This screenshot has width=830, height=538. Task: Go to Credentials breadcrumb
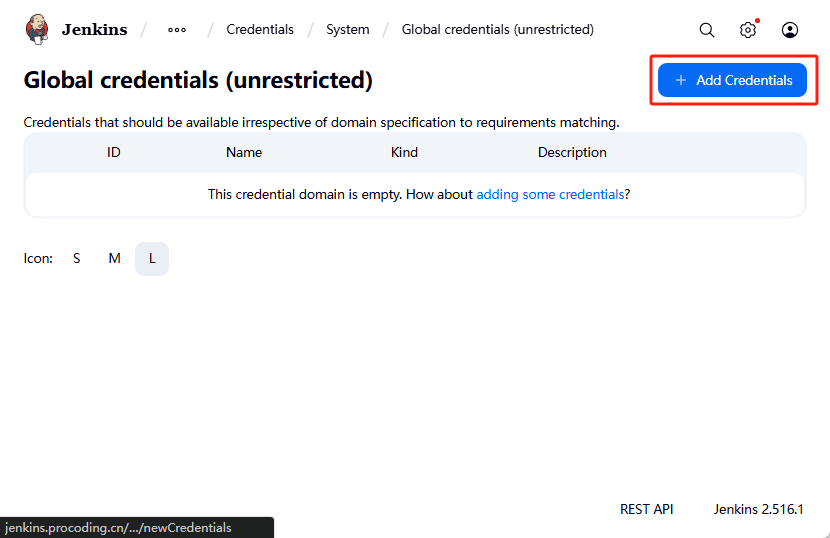(260, 30)
